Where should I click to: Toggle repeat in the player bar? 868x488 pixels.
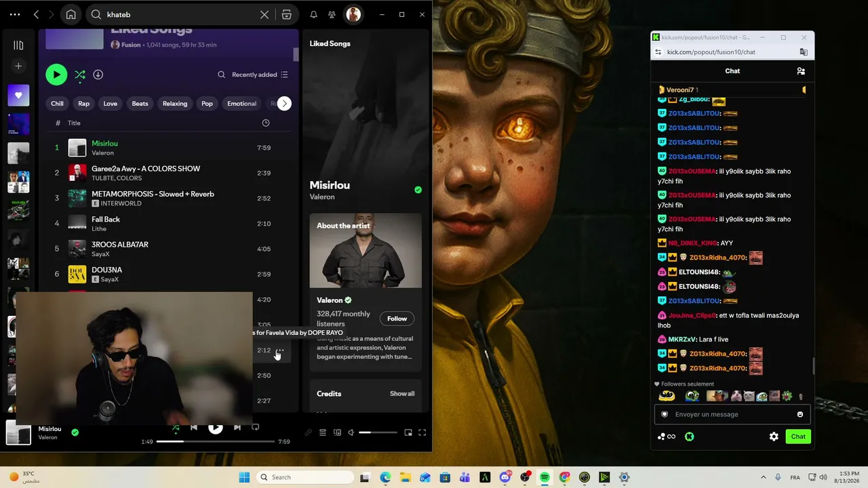(256, 427)
